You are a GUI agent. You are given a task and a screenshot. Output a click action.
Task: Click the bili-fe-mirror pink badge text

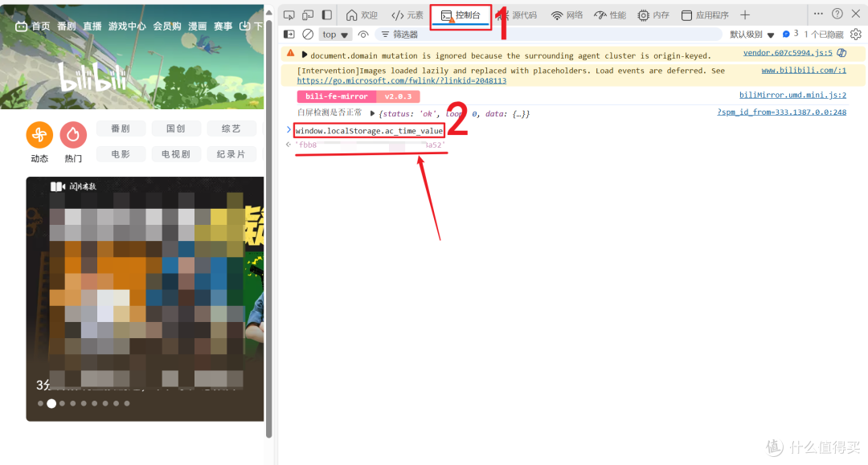[x=337, y=96]
